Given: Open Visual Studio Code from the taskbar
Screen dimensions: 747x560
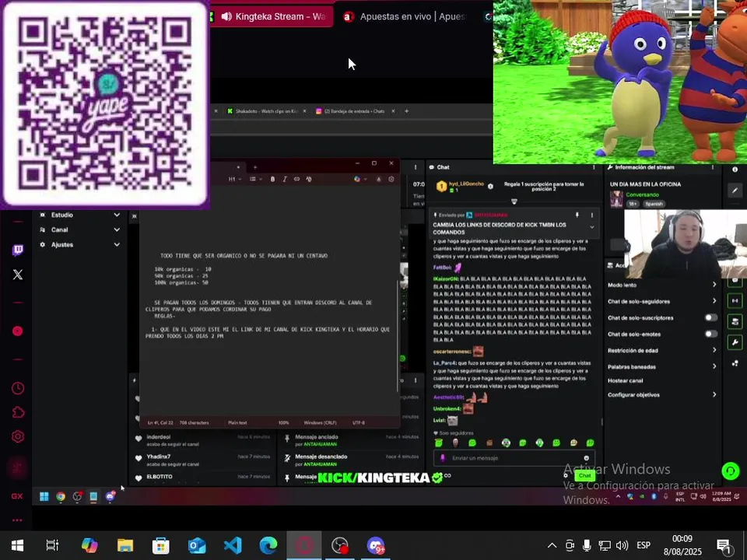Looking at the screenshot, I should tap(233, 545).
